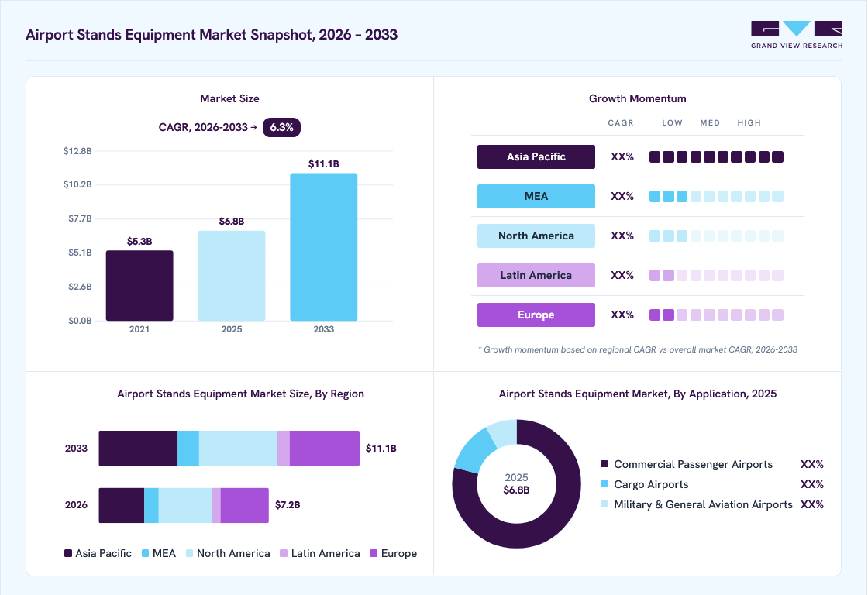868x595 pixels.
Task: Click MEA XX% CAGR value
Action: point(622,197)
